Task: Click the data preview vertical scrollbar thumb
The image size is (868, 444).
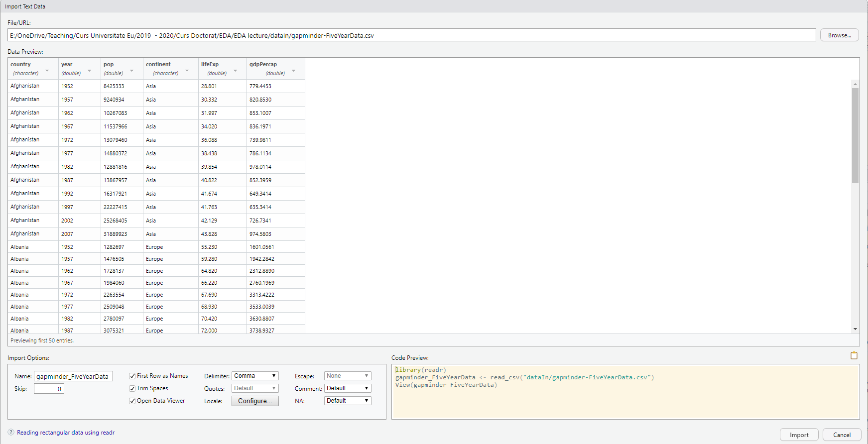Action: [855, 135]
